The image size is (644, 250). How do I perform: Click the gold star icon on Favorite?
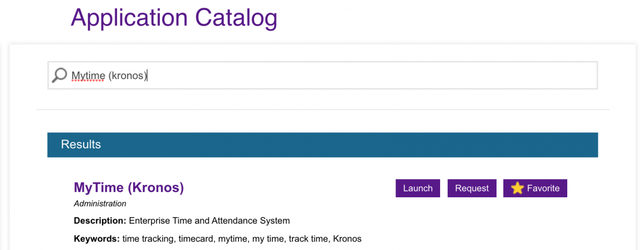tap(517, 188)
